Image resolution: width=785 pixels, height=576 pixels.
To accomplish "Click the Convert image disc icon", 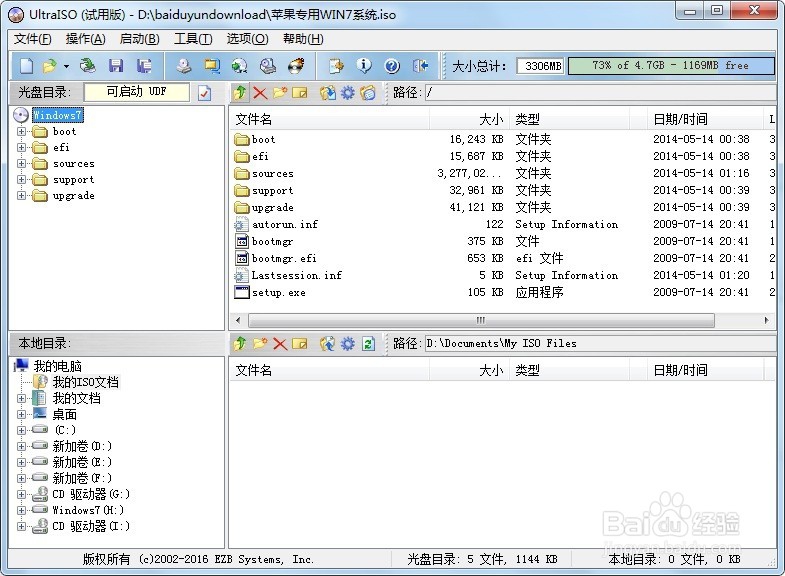I will point(240,66).
